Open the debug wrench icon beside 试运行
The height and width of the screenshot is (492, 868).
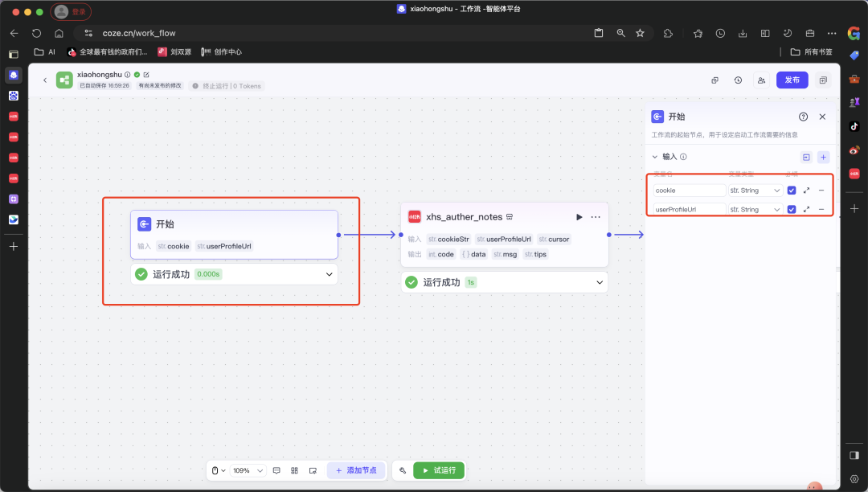click(x=403, y=470)
